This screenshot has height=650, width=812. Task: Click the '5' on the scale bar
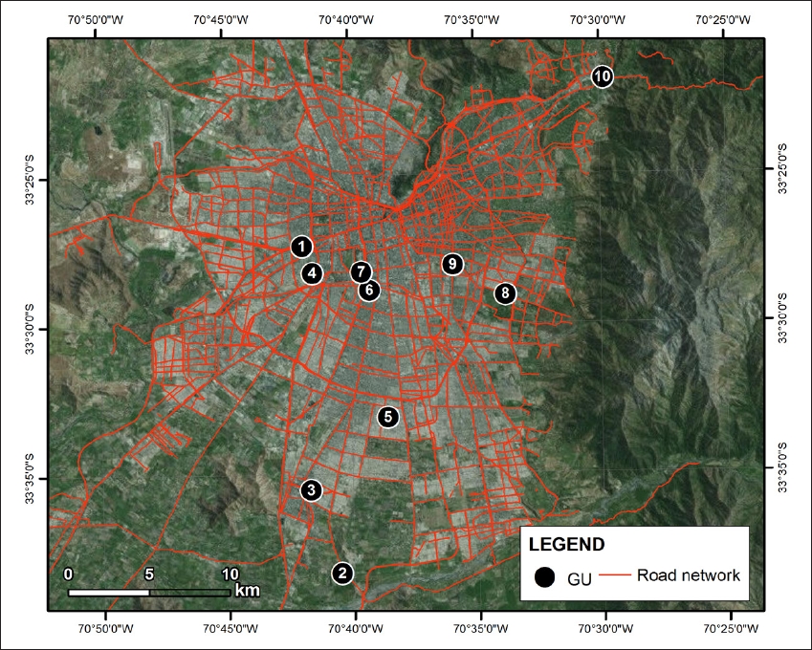pyautogui.click(x=148, y=574)
